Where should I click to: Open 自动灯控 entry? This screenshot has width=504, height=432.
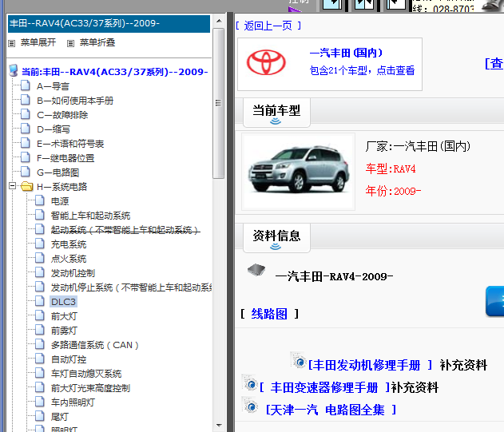(69, 359)
